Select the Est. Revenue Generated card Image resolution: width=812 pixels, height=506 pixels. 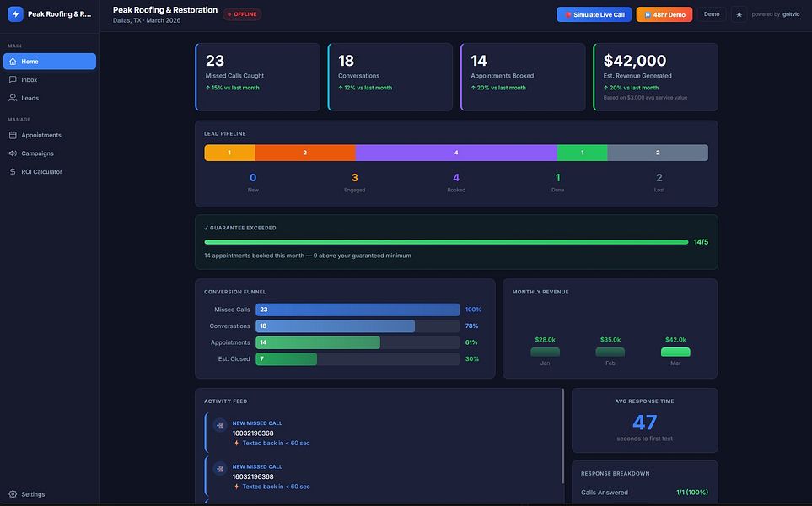[655, 77]
